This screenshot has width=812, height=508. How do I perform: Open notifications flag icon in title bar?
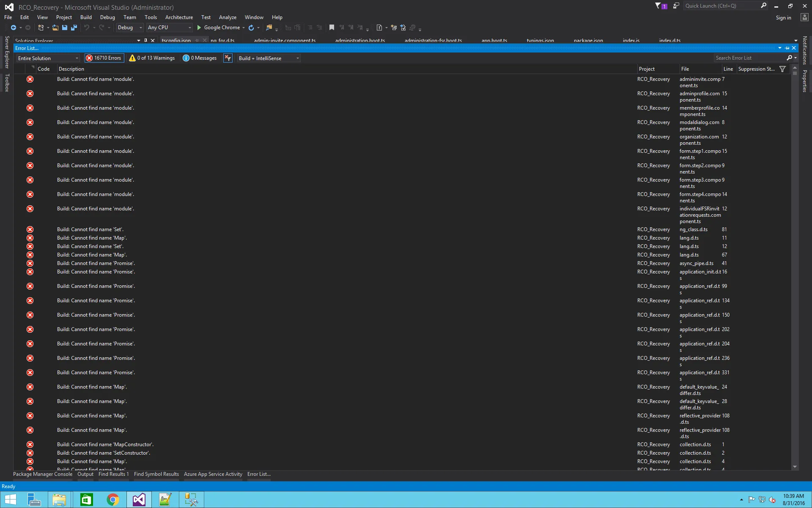[x=658, y=6]
